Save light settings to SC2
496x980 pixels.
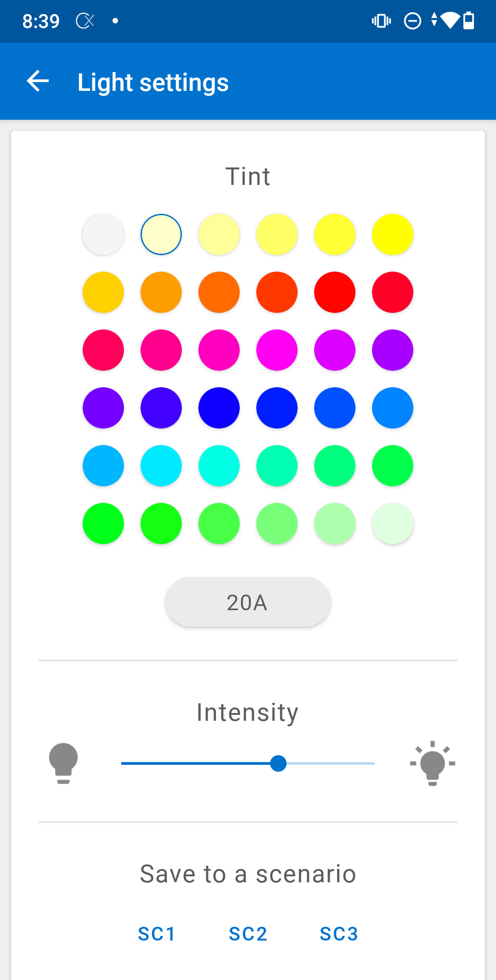coord(248,934)
